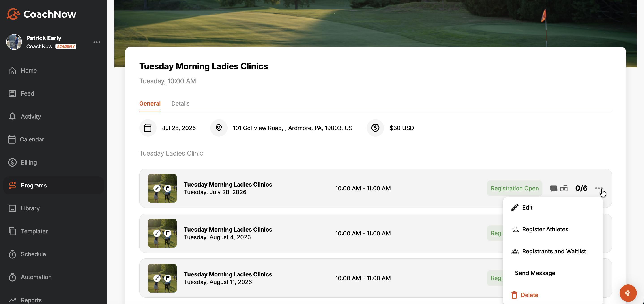Switch to the Details tab
Viewport: 644px width, 304px height.
coord(180,104)
